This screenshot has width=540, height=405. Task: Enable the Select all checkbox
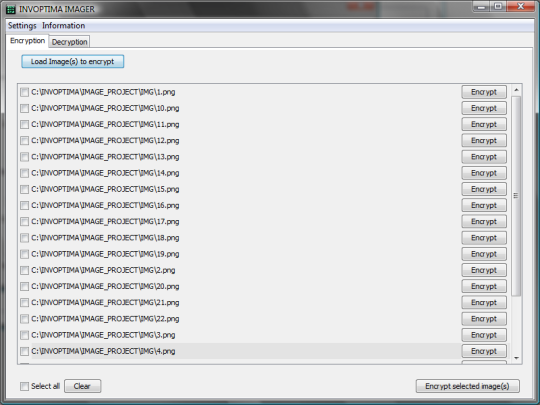point(24,386)
